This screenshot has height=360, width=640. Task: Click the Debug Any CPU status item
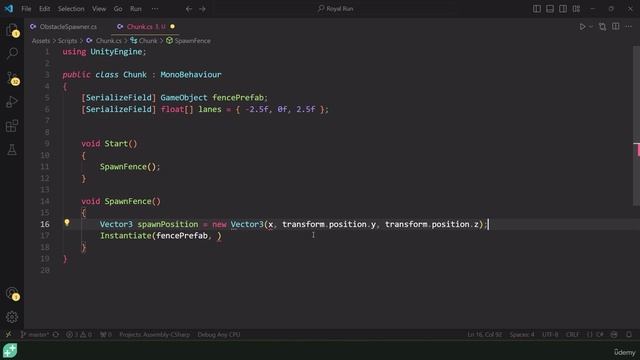[219, 334]
